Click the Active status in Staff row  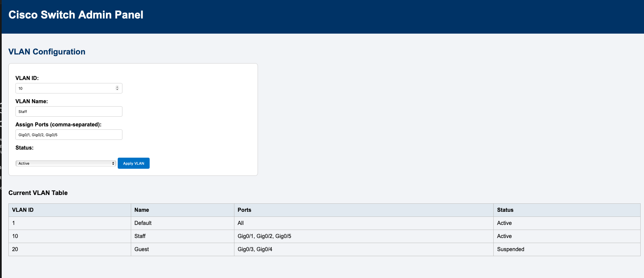(567, 236)
